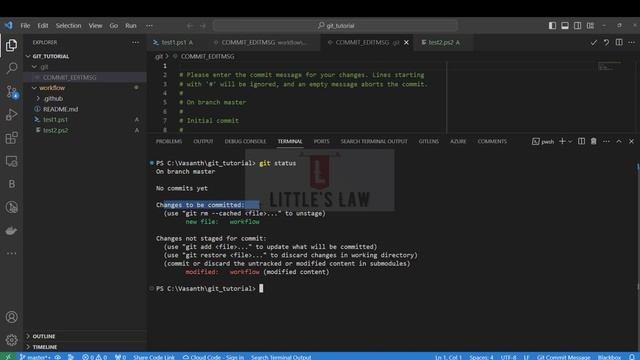Switch to the DEBUG CONSOLE tab
640x360 pixels.
[x=245, y=141]
